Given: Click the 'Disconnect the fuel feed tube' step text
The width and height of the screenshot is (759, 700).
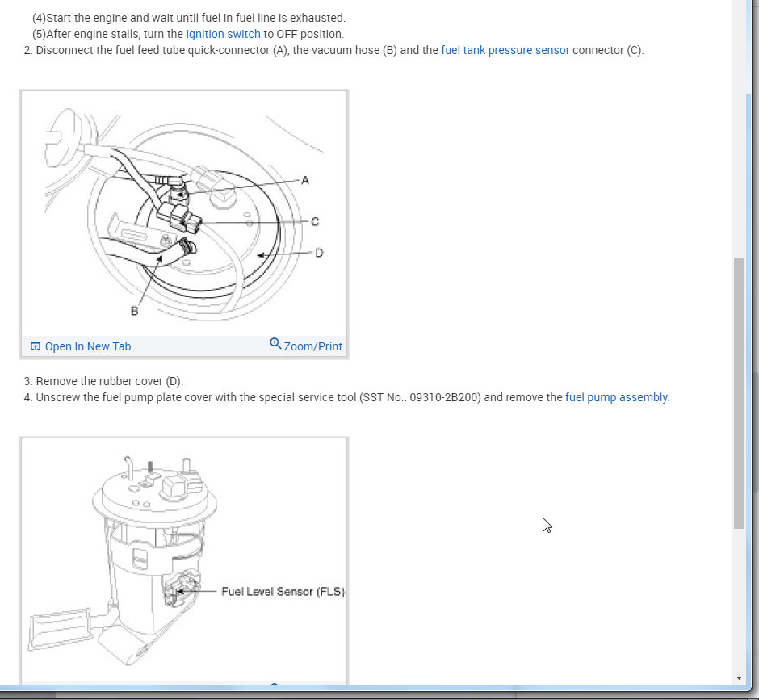Looking at the screenshot, I should (x=333, y=50).
